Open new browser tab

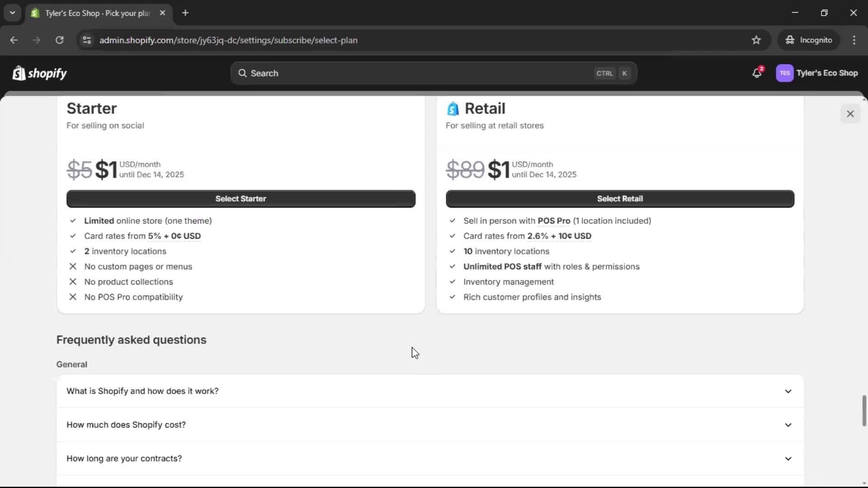tap(185, 13)
